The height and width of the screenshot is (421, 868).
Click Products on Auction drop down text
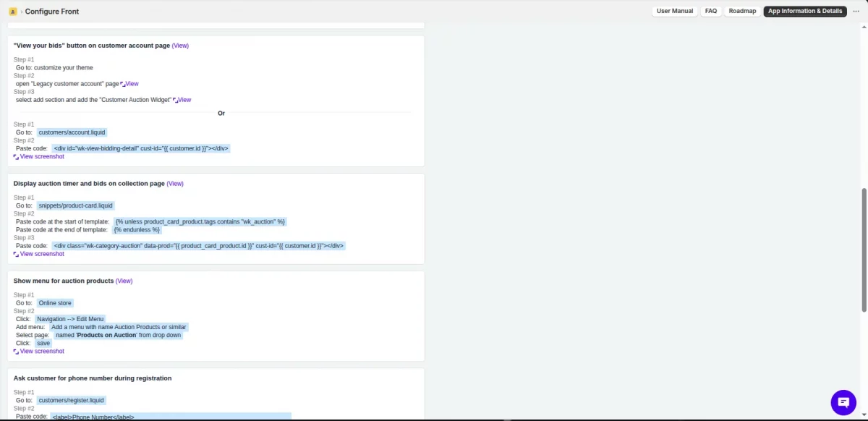coord(119,335)
